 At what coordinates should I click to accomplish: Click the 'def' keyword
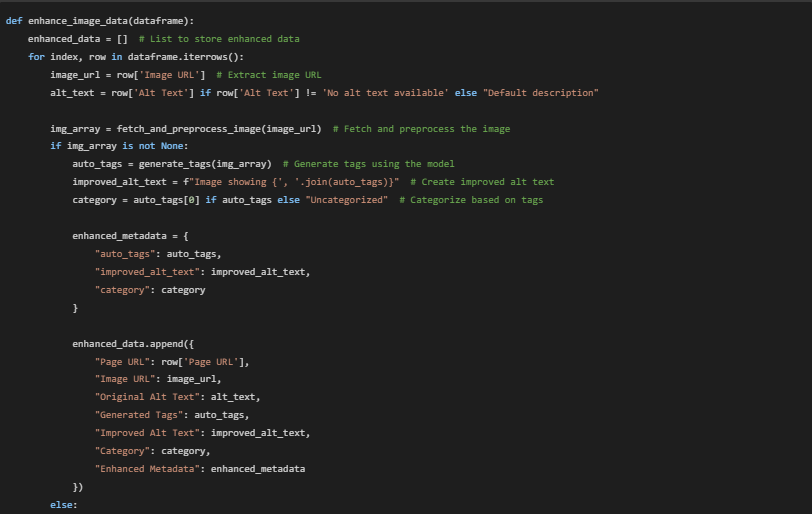point(14,21)
